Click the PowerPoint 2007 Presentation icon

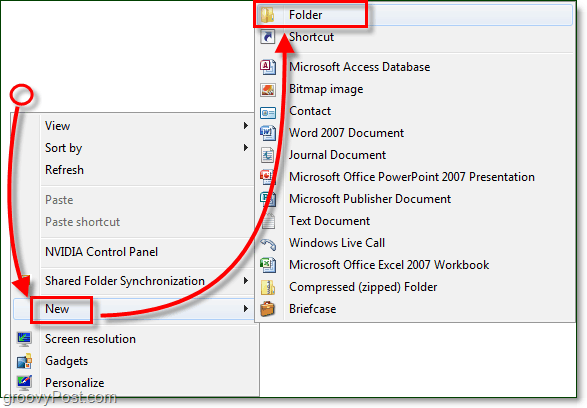tap(268, 177)
